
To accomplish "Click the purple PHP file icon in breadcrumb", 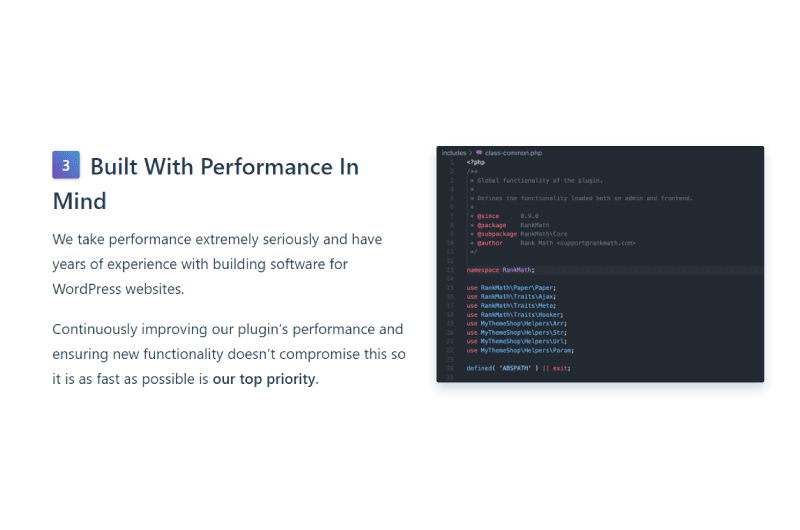I will point(479,153).
